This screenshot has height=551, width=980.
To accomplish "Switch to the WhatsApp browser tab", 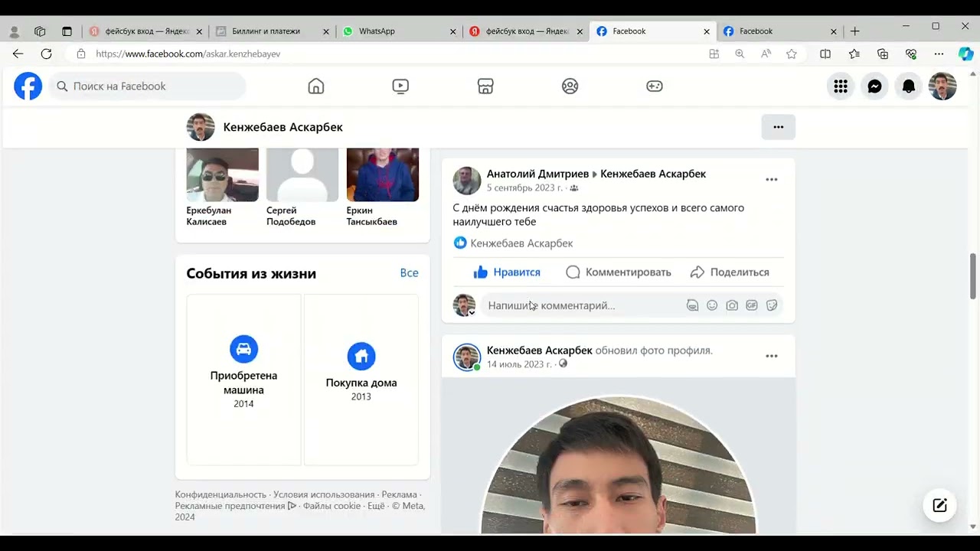I will click(377, 31).
